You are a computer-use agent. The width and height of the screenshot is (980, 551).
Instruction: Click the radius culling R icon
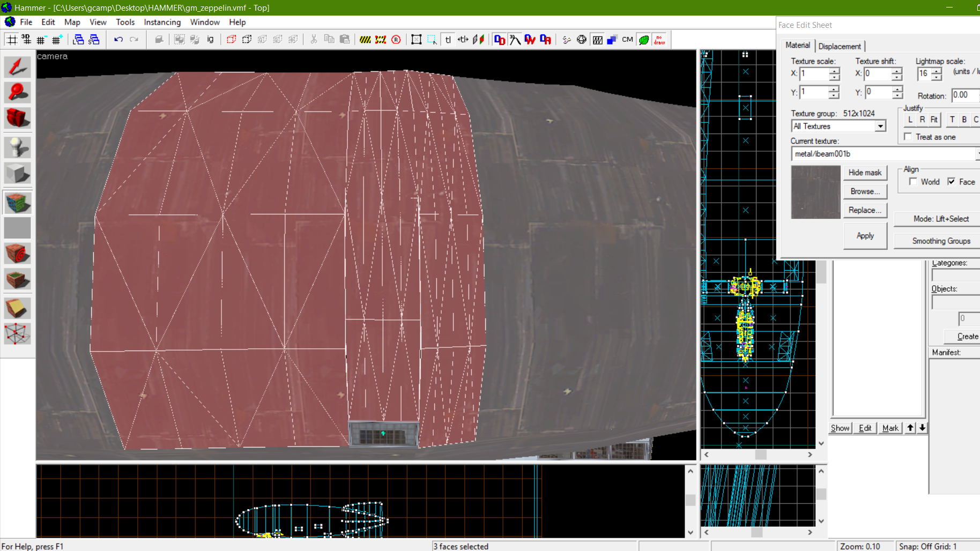396,40
